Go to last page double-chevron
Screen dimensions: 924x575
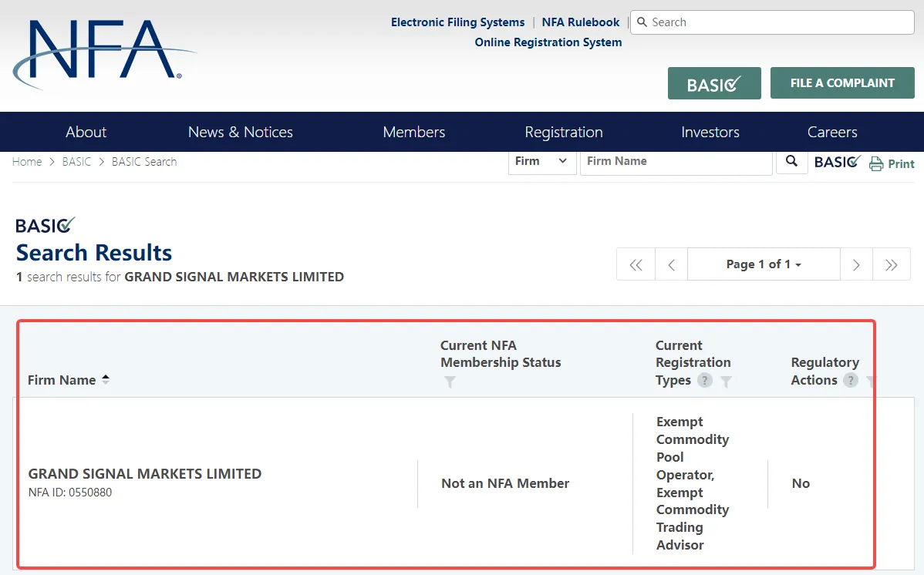point(892,264)
